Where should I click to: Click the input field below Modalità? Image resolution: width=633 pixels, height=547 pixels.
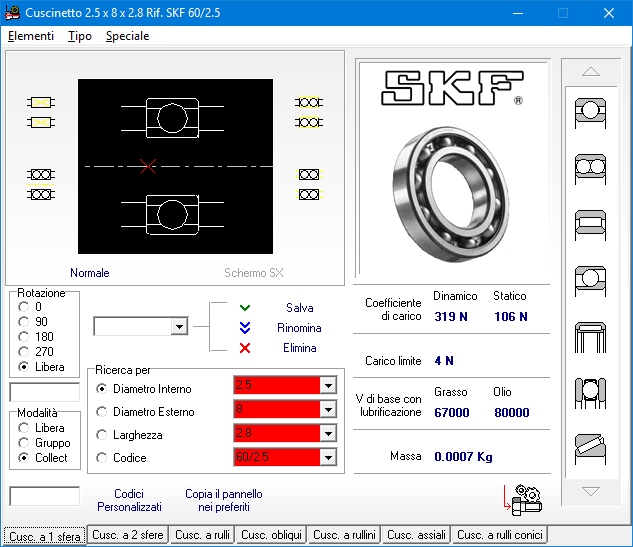click(x=44, y=496)
